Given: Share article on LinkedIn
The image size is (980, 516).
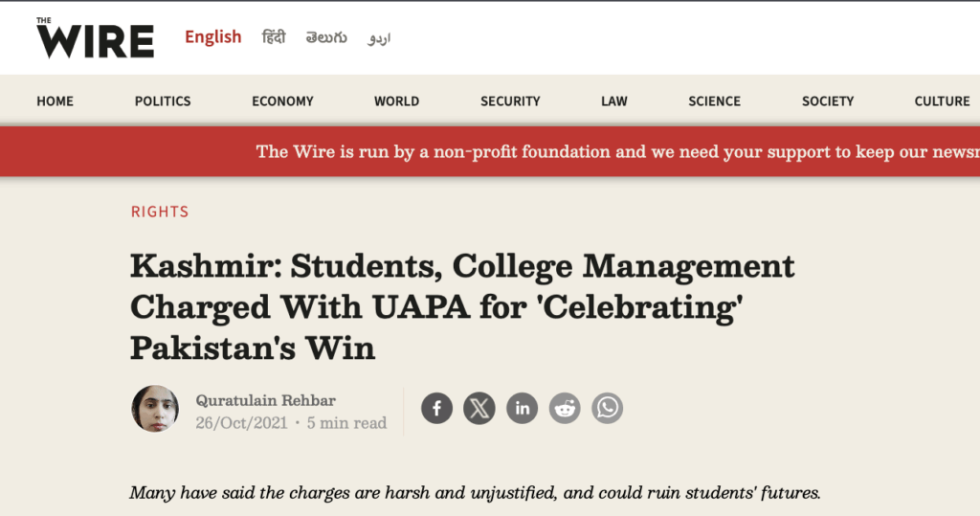Looking at the screenshot, I should click(x=523, y=409).
